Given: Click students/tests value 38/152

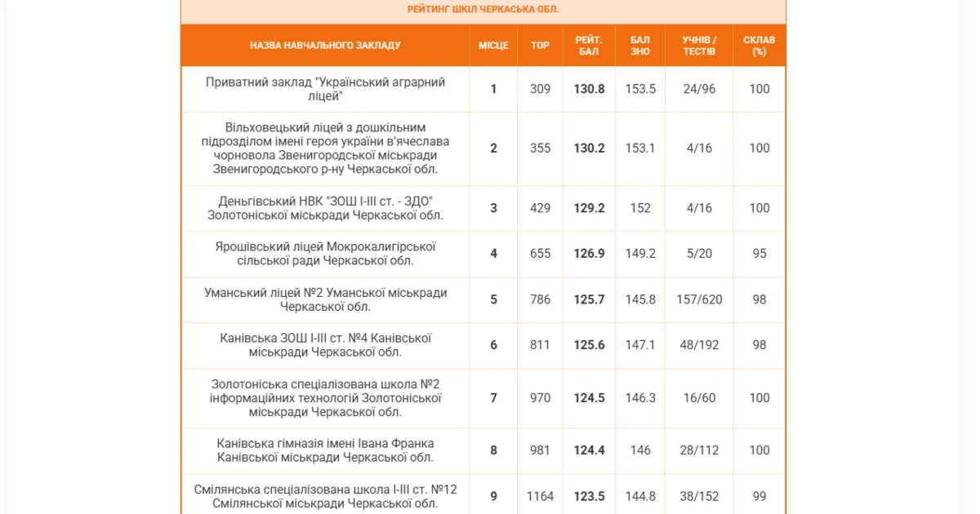Looking at the screenshot, I should [x=699, y=496].
